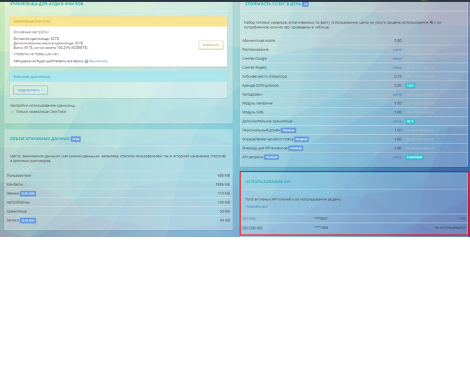The height and width of the screenshot is (370, 470).
Task: Click the date badge next to Записи
Action: click(x=28, y=220)
